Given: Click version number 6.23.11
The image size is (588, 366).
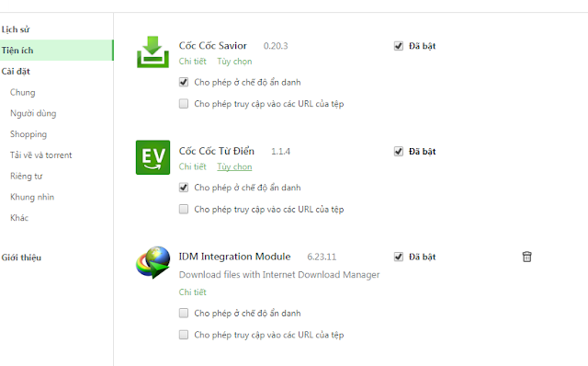Looking at the screenshot, I should [322, 257].
